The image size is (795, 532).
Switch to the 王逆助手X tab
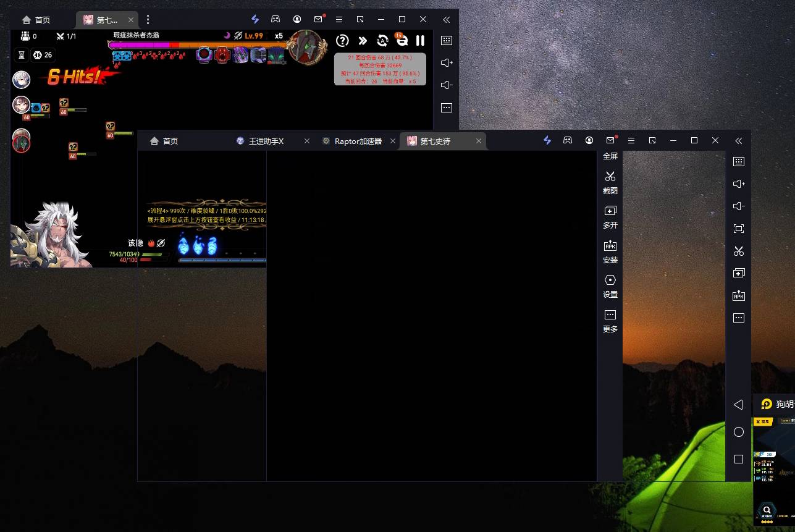[266, 141]
